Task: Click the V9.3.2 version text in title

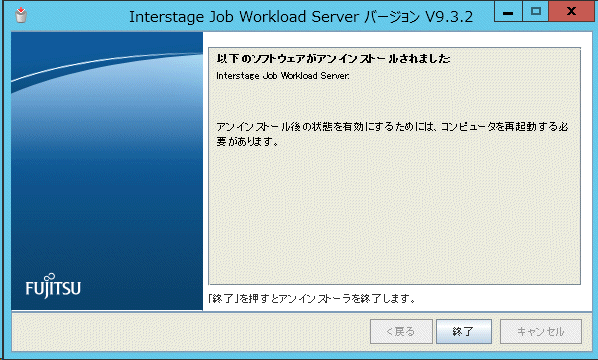Action: (x=449, y=17)
